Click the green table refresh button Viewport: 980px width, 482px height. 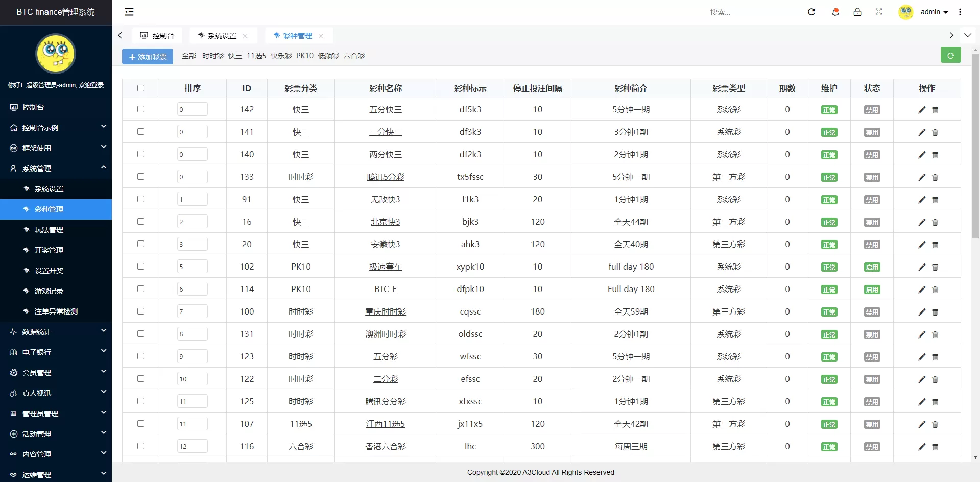pyautogui.click(x=950, y=55)
